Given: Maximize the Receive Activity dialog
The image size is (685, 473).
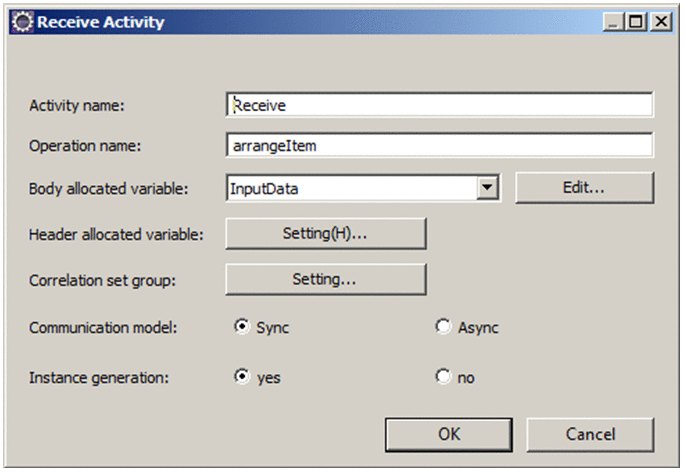Looking at the screenshot, I should tap(635, 21).
